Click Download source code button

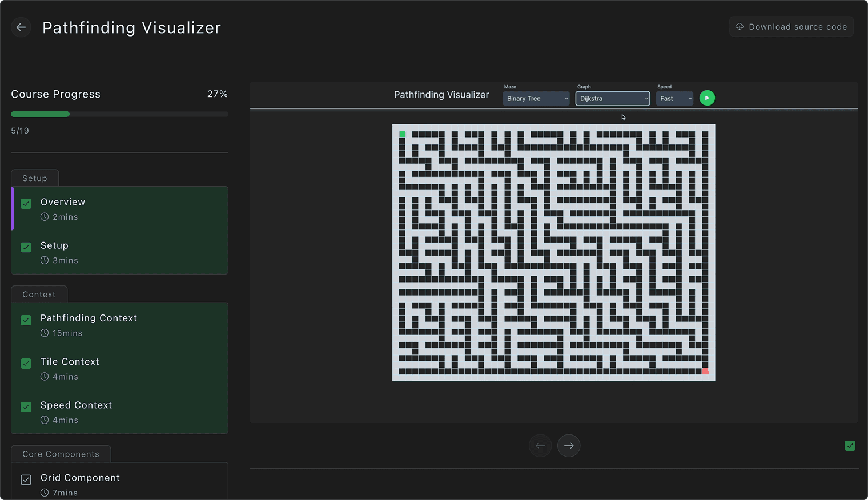791,27
